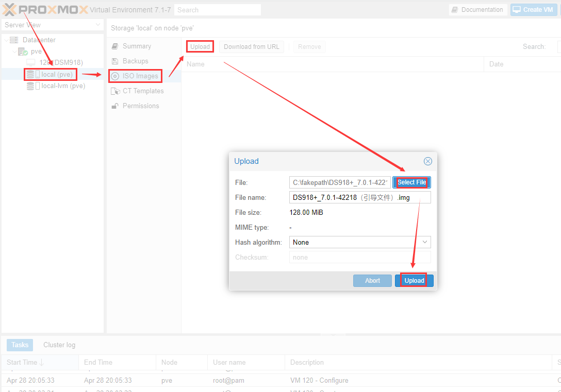The height and width of the screenshot is (392, 561).
Task: Collapse the Datacenter tree expander
Action: click(6, 40)
